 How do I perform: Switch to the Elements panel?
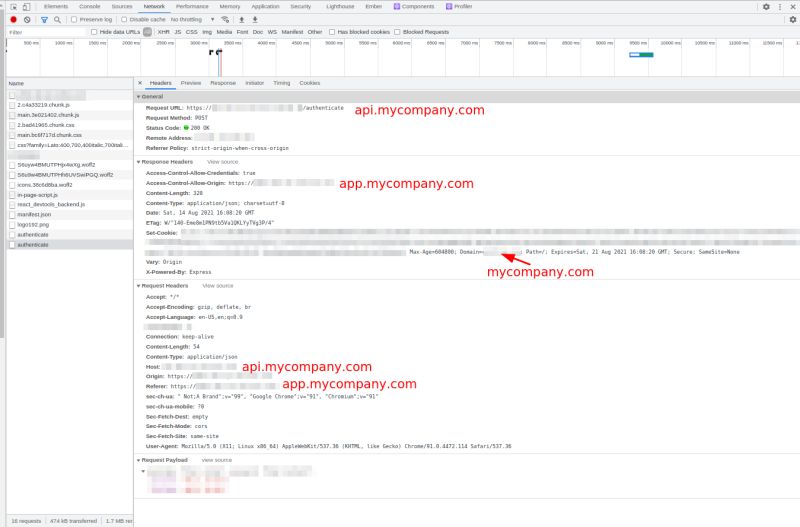[x=56, y=7]
